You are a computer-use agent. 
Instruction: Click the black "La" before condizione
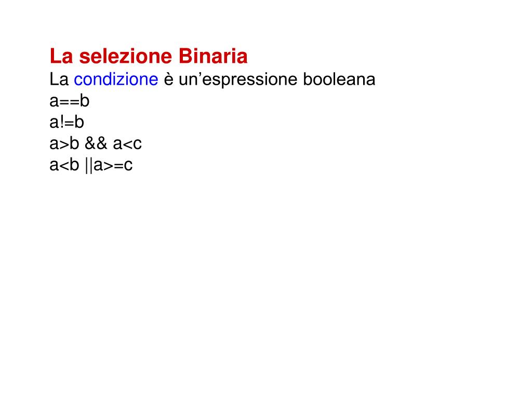tap(59, 79)
